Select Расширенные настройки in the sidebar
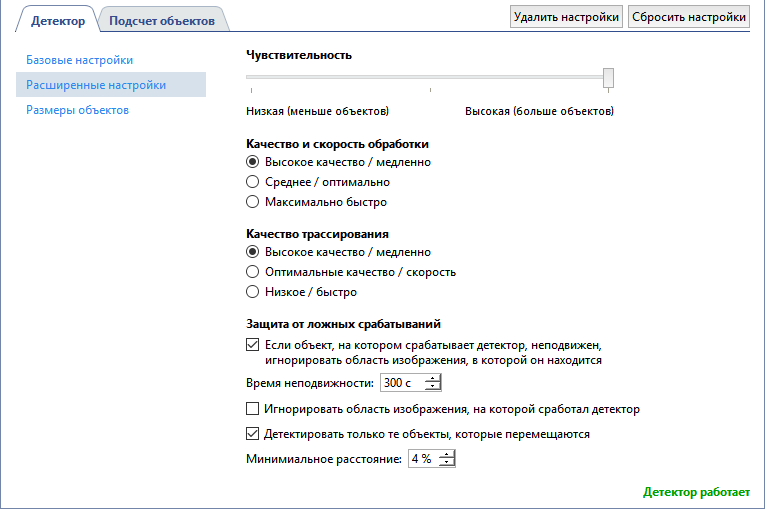 (96, 85)
